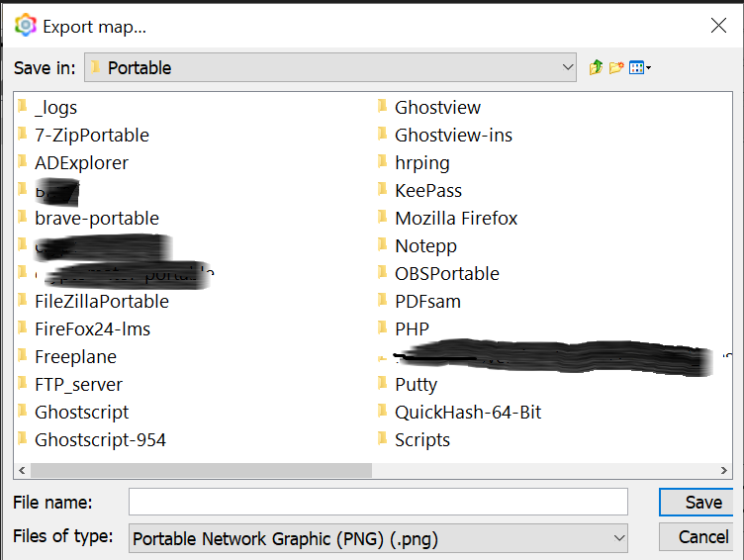Select the OBSPortable folder
This screenshot has width=744, height=560.
click(447, 274)
